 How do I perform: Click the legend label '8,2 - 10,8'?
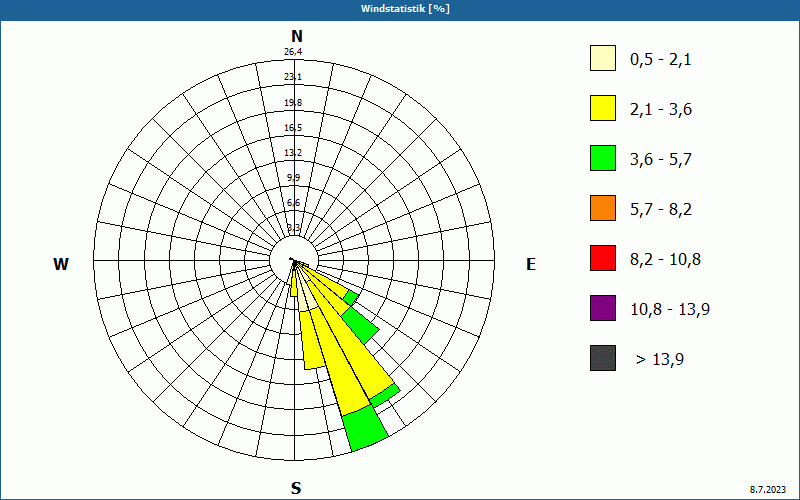click(x=665, y=260)
